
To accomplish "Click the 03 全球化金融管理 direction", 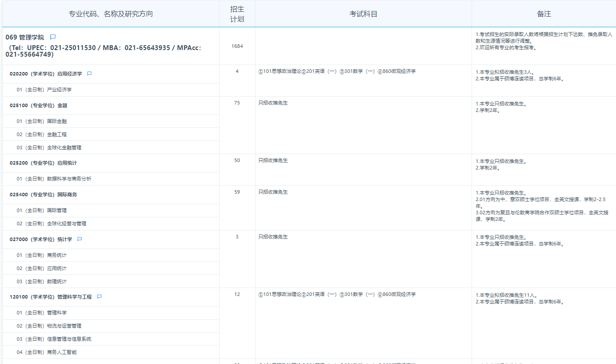I will pos(49,148).
